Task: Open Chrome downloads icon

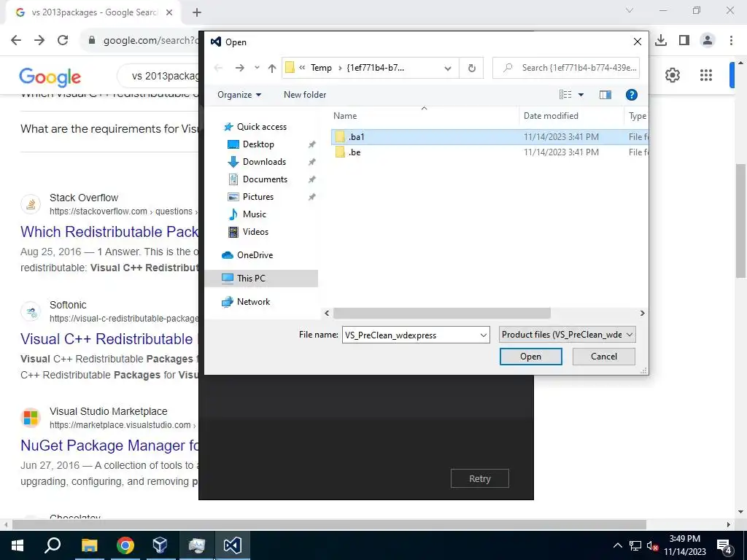Action: tap(661, 40)
